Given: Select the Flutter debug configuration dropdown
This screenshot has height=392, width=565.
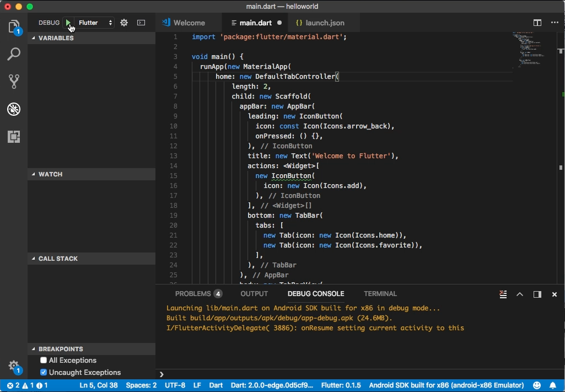Looking at the screenshot, I should point(95,23).
